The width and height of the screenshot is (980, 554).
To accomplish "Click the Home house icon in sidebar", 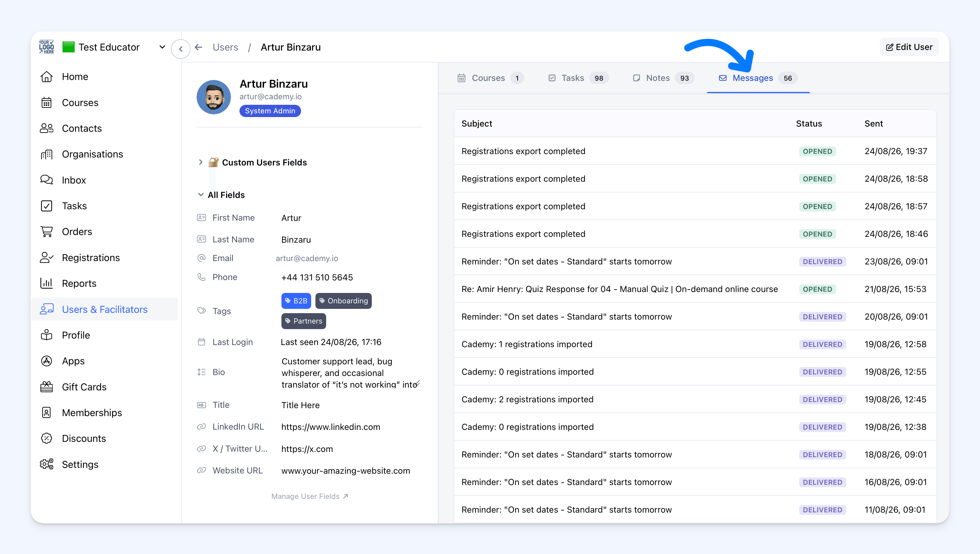I will [47, 77].
